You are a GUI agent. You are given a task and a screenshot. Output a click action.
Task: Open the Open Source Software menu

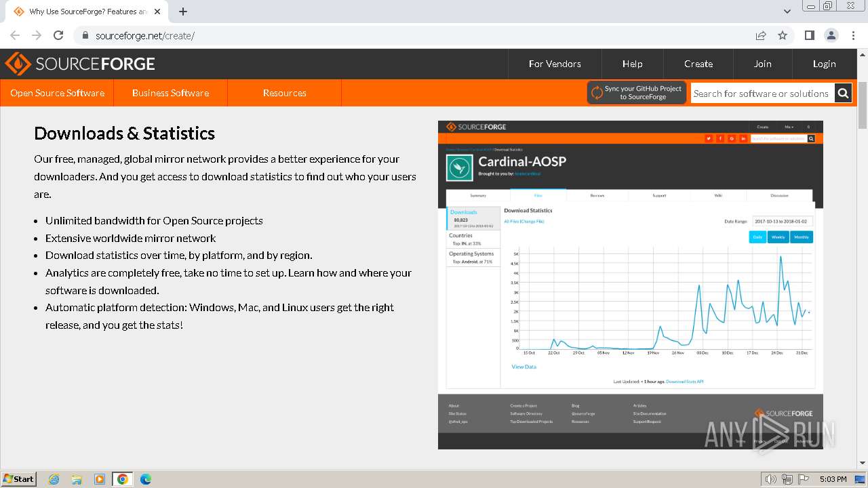coord(57,93)
